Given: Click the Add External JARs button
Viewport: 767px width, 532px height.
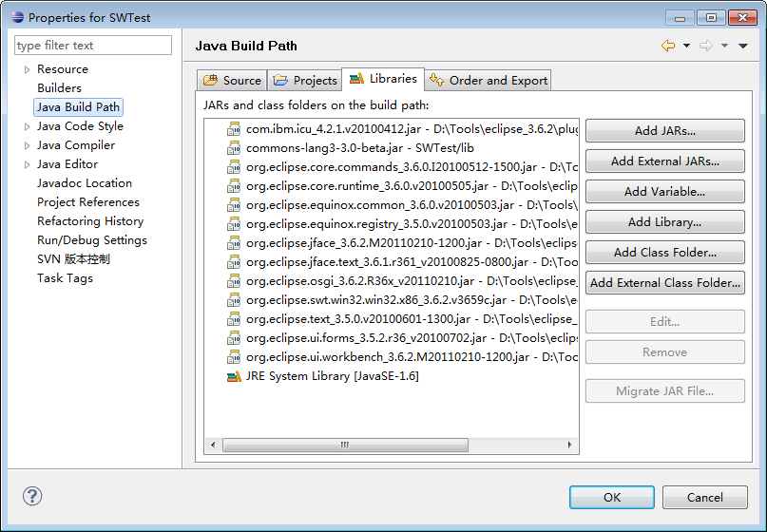Looking at the screenshot, I should click(664, 161).
